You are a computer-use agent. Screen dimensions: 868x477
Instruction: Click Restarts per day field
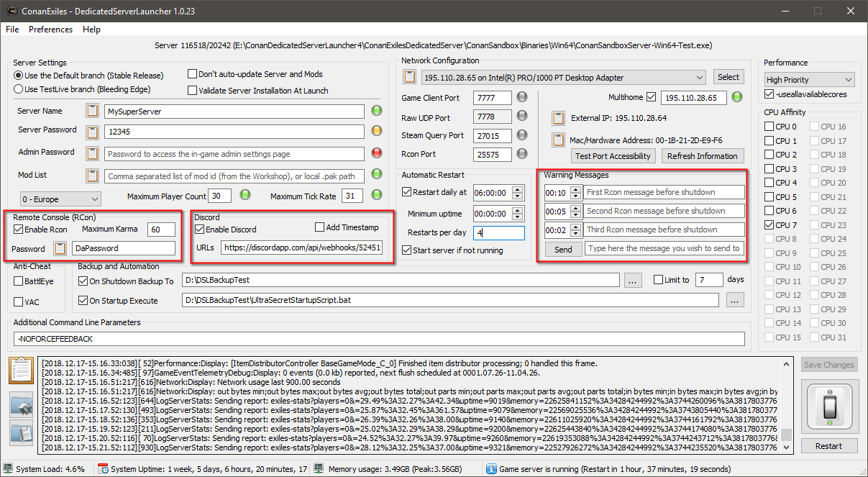499,233
